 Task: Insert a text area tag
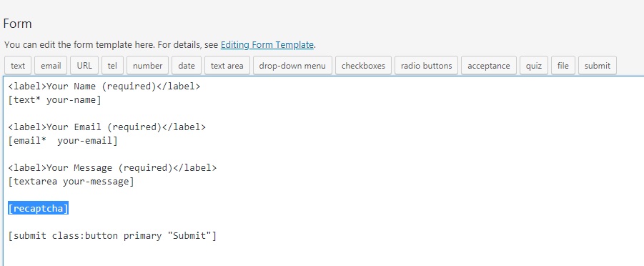tap(227, 66)
